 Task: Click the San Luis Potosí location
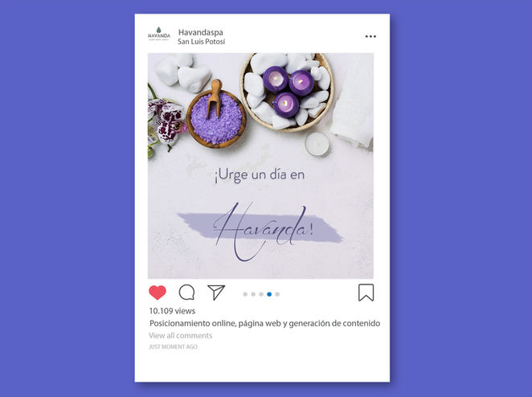(x=201, y=42)
